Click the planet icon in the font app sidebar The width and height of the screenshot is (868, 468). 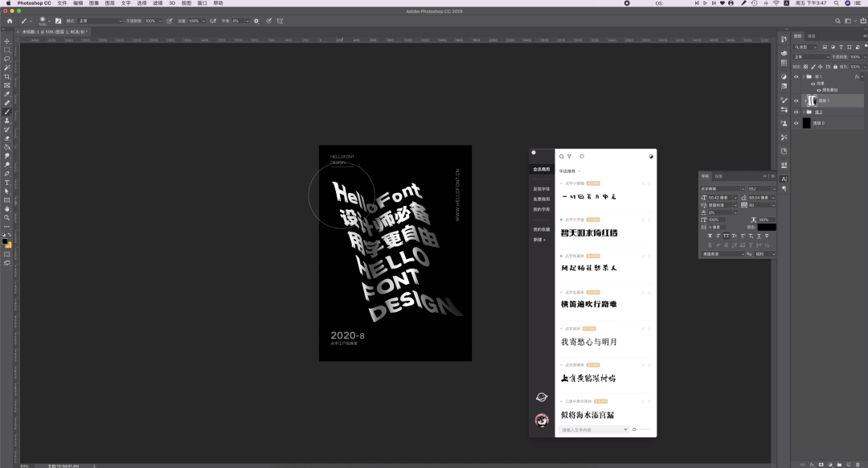click(542, 396)
